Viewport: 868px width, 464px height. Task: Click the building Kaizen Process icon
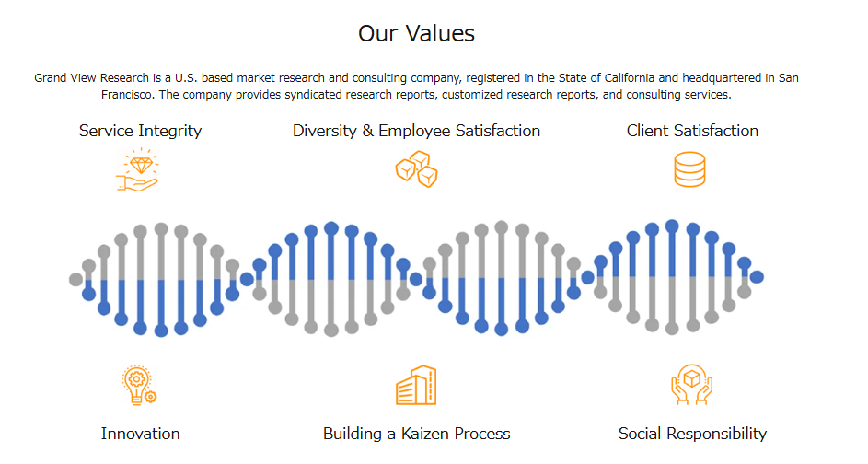coord(416,386)
